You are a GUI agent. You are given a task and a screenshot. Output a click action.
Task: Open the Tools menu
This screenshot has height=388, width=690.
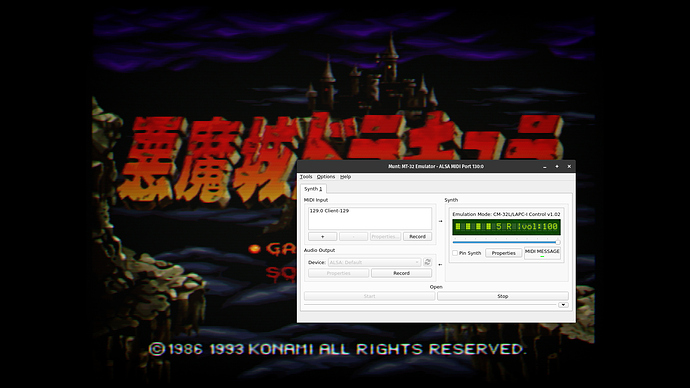pyautogui.click(x=306, y=176)
